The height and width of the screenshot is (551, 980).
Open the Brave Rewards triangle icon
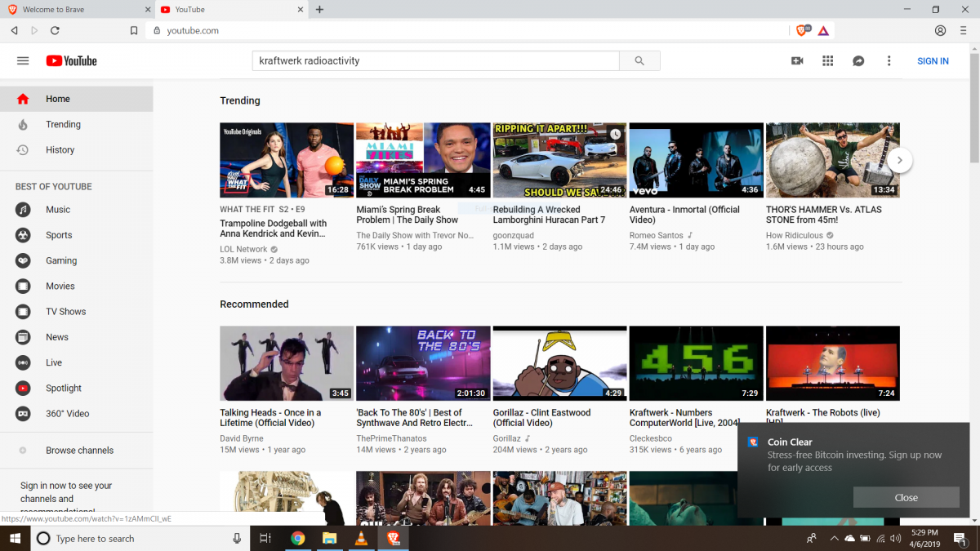(823, 30)
